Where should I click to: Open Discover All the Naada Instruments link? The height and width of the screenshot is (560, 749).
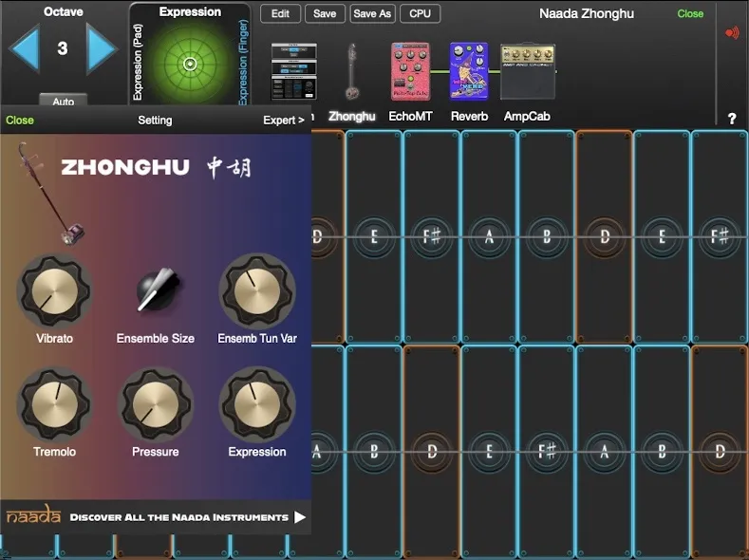pos(179,517)
